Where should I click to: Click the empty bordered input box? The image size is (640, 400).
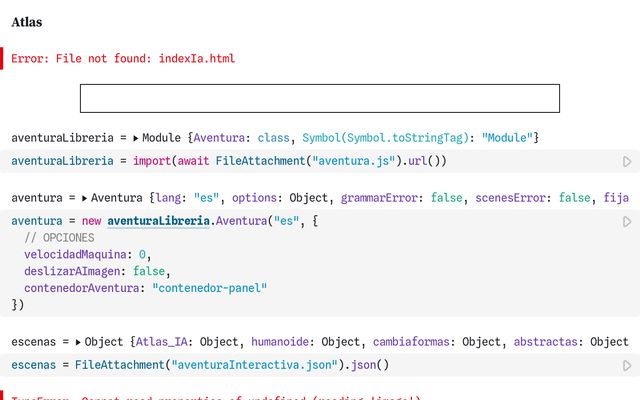[x=319, y=98]
